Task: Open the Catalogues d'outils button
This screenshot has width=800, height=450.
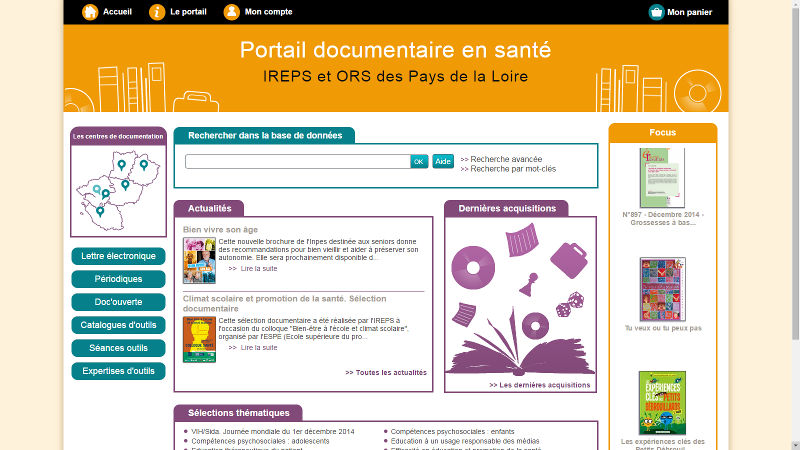Action: click(118, 325)
